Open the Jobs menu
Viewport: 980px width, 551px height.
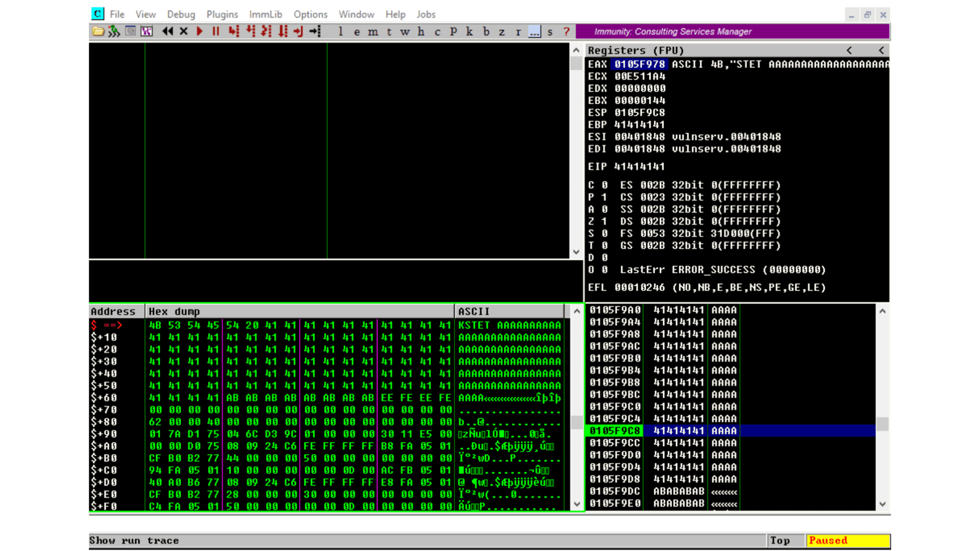click(426, 14)
